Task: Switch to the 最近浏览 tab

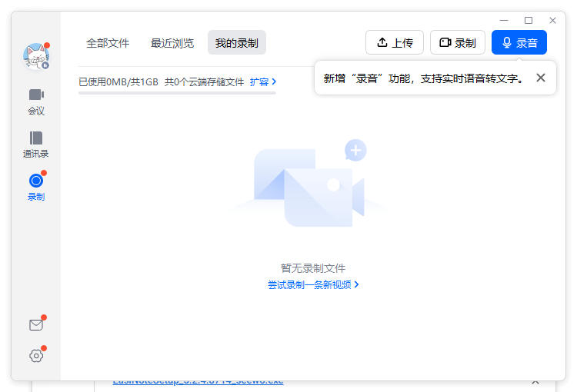Action: click(172, 43)
